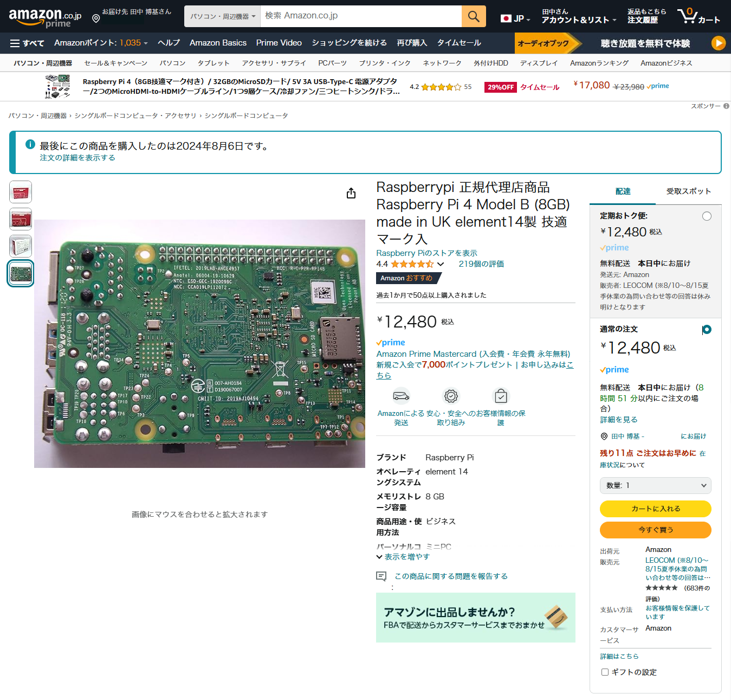The height and width of the screenshot is (700, 731).
Task: Switch to the 受取スポット tab
Action: [x=688, y=191]
